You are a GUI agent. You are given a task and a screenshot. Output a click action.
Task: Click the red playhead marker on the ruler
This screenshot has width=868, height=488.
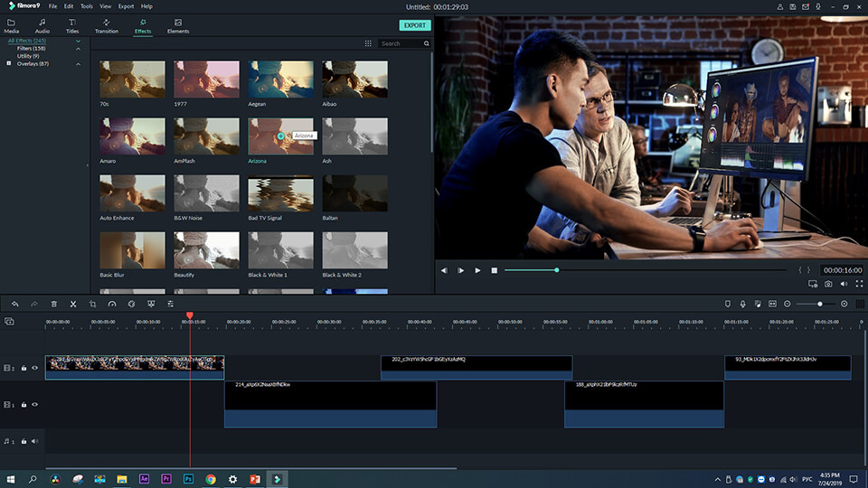click(x=190, y=315)
